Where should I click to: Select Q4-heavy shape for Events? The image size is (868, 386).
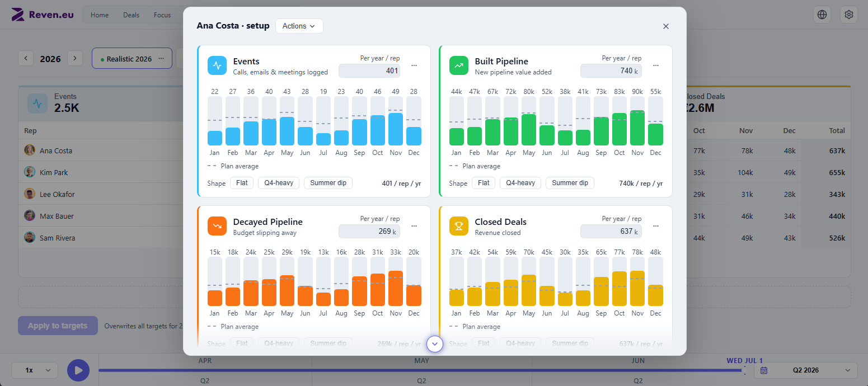click(279, 183)
